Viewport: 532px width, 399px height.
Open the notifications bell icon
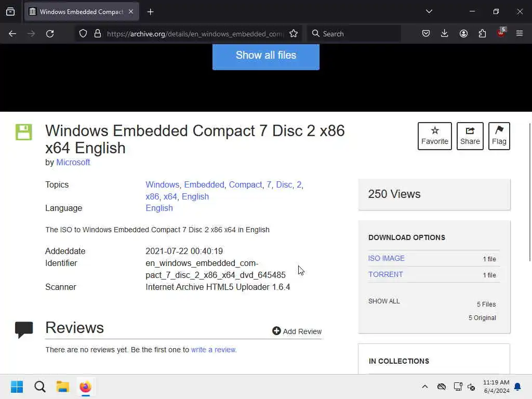[x=518, y=387]
